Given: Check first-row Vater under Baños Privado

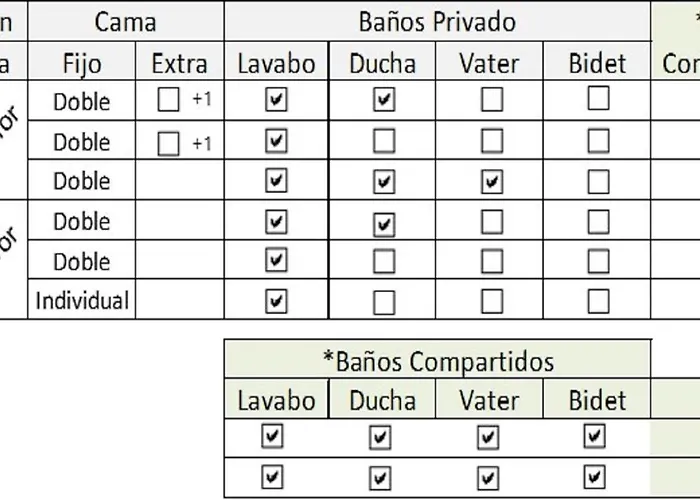Looking at the screenshot, I should pos(491,100).
